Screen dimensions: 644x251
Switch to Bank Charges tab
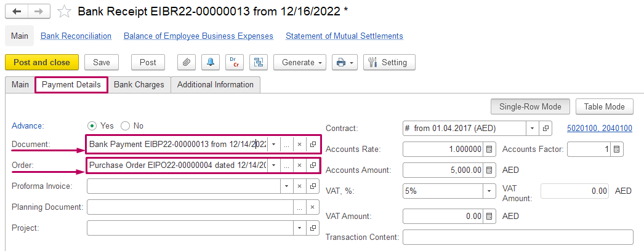click(x=139, y=85)
